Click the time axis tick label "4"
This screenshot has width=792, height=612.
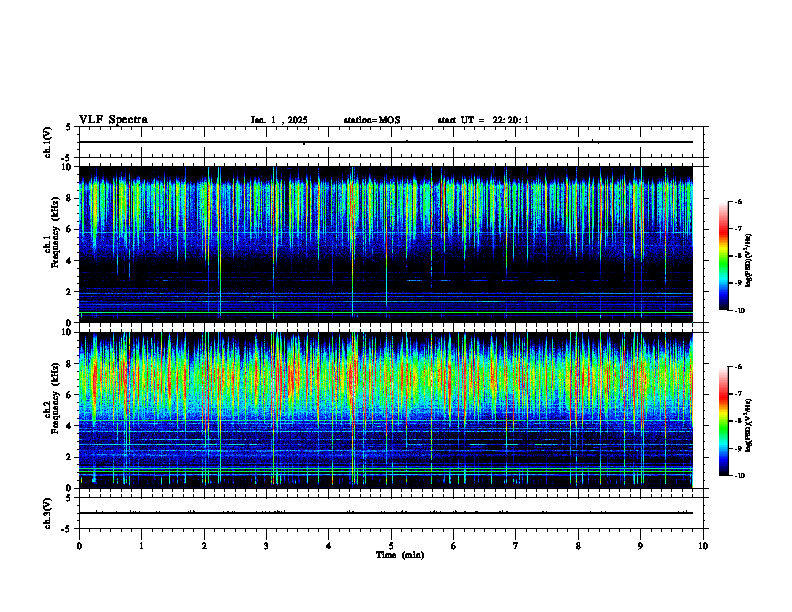click(x=329, y=546)
